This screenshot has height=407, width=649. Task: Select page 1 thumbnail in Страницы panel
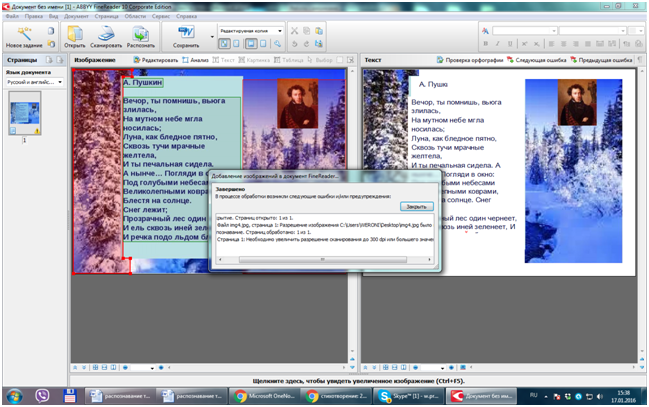(25, 113)
